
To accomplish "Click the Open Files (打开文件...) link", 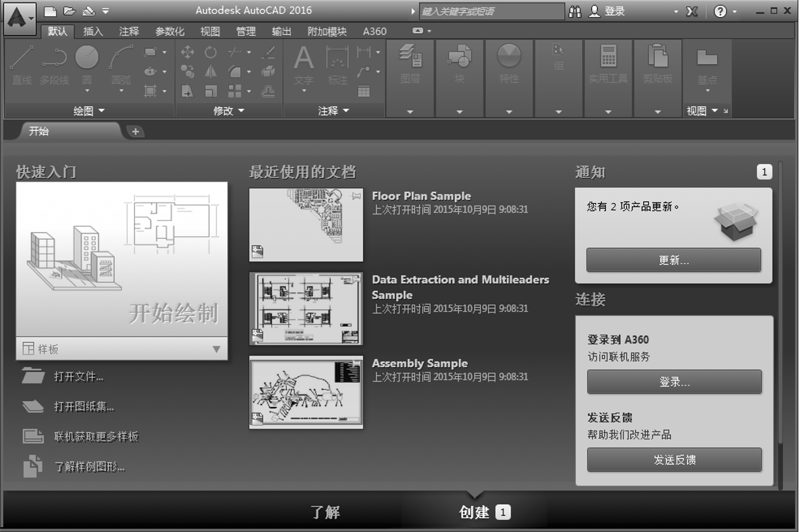I will [79, 376].
